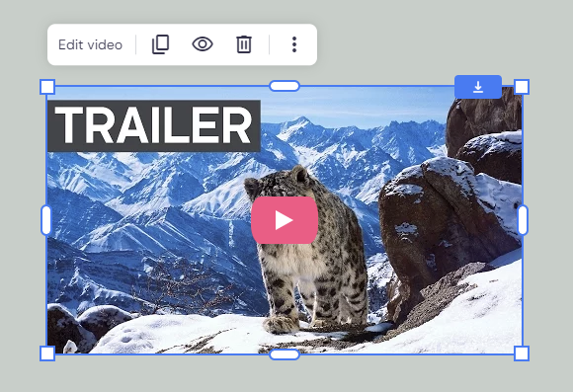Screen dimensions: 573x392
Task: Click the Edit video button
Action: pos(90,45)
